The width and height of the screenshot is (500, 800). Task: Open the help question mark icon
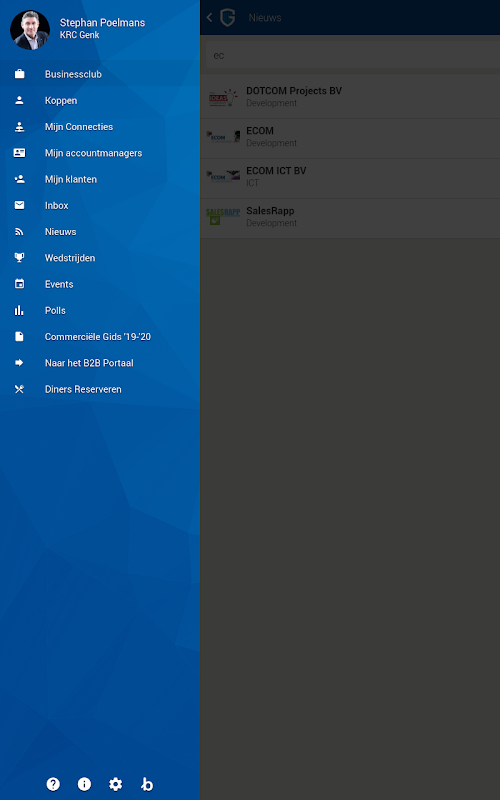click(x=53, y=784)
